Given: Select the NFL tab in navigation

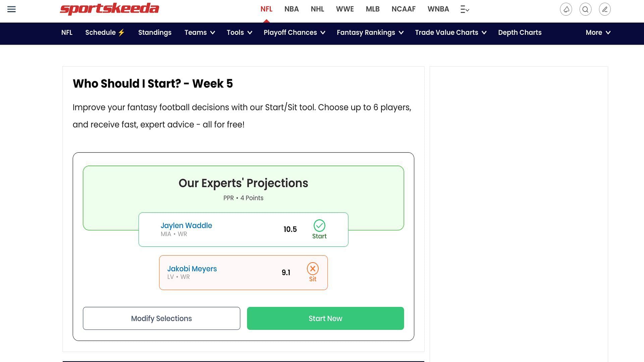Looking at the screenshot, I should tap(266, 9).
